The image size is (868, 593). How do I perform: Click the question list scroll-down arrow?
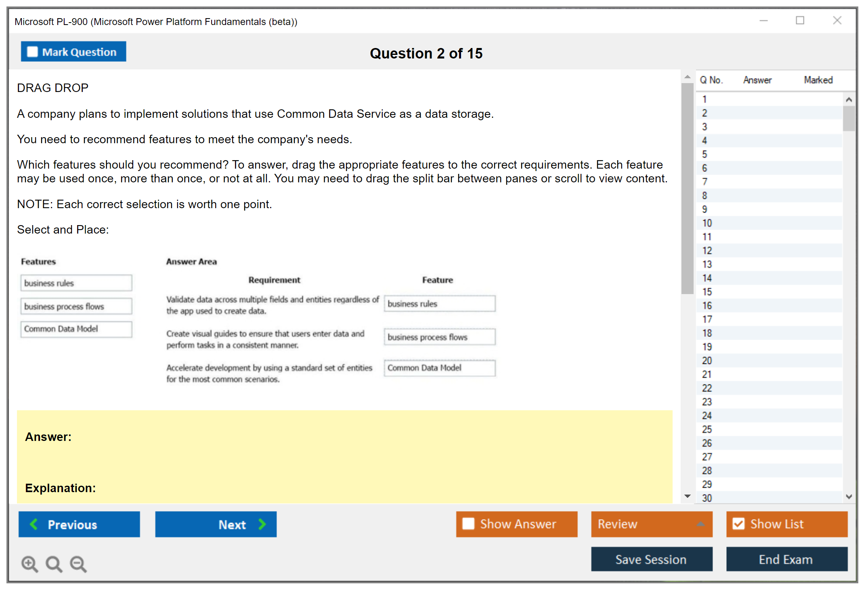pyautogui.click(x=849, y=497)
